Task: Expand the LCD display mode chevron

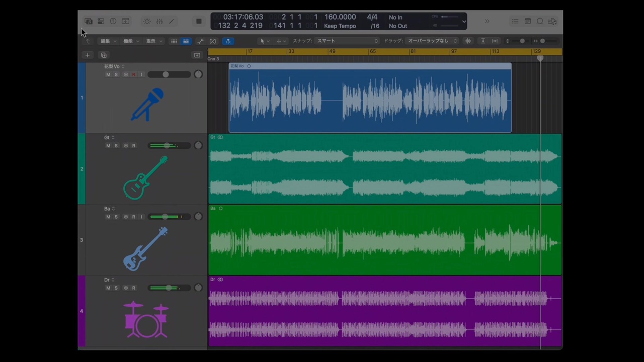Action: click(464, 22)
